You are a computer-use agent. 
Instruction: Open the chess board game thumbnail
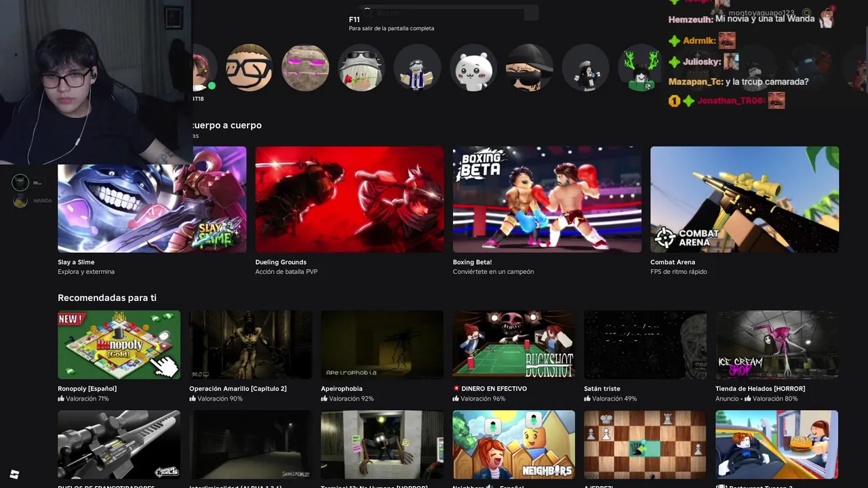click(x=645, y=444)
